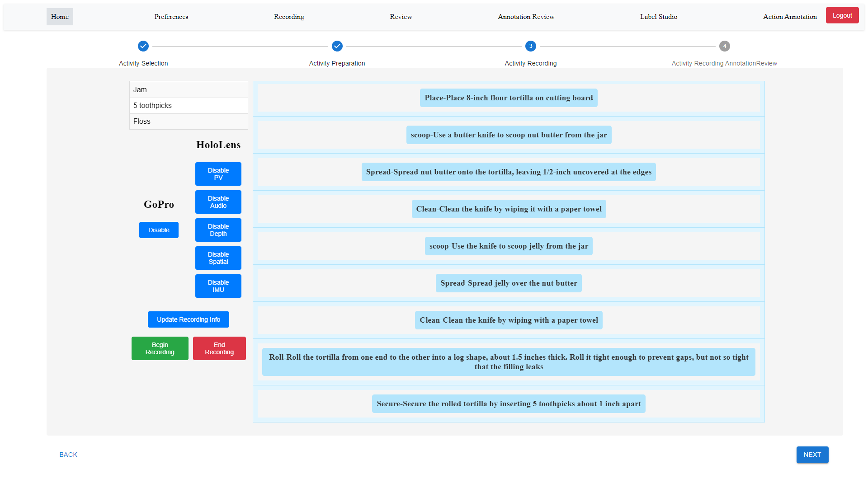This screenshot has width=868, height=488.
Task: Click the Activity Preparation checkmark step icon
Action: tap(337, 46)
